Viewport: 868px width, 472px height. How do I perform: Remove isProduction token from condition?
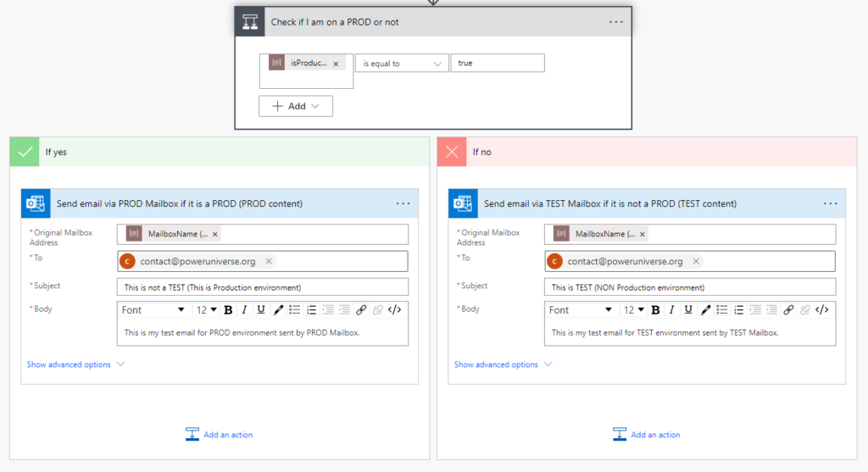point(336,64)
